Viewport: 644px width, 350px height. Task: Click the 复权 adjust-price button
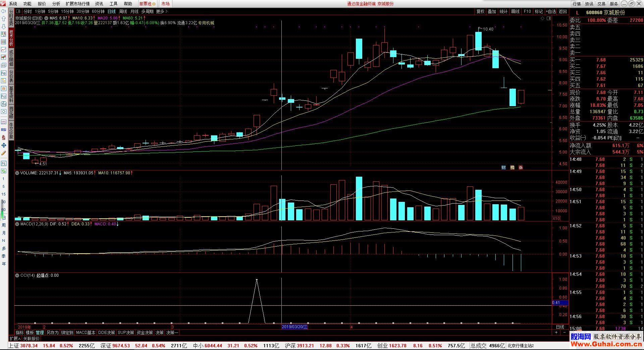pos(480,11)
